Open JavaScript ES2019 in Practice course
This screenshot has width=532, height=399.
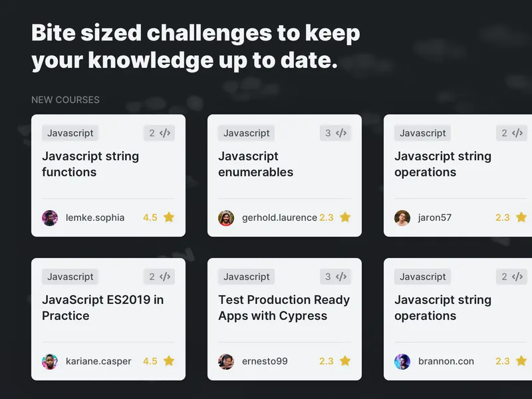point(103,308)
